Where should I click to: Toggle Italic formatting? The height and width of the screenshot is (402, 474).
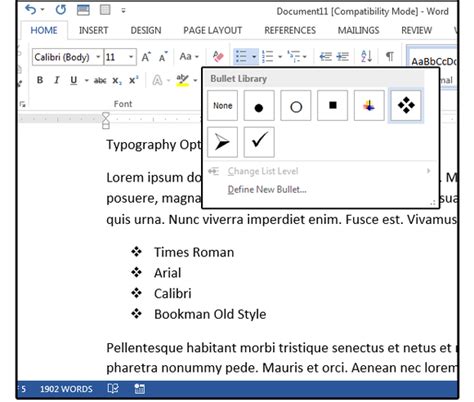[x=57, y=80]
